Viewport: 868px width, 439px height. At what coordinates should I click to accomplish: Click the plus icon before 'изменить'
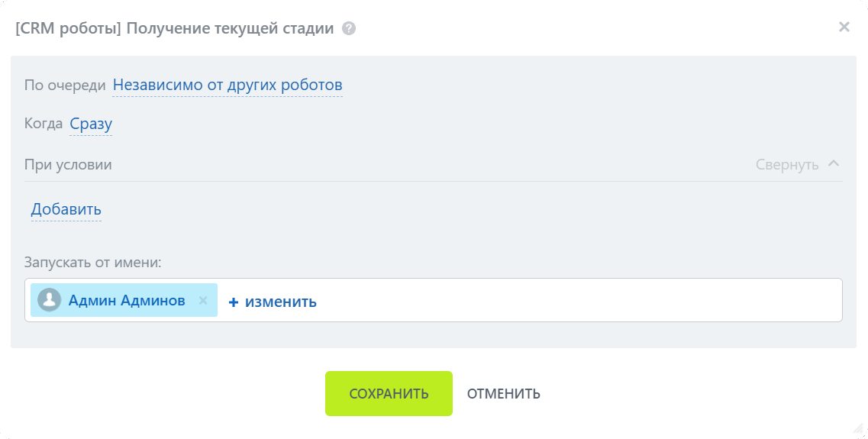[234, 302]
